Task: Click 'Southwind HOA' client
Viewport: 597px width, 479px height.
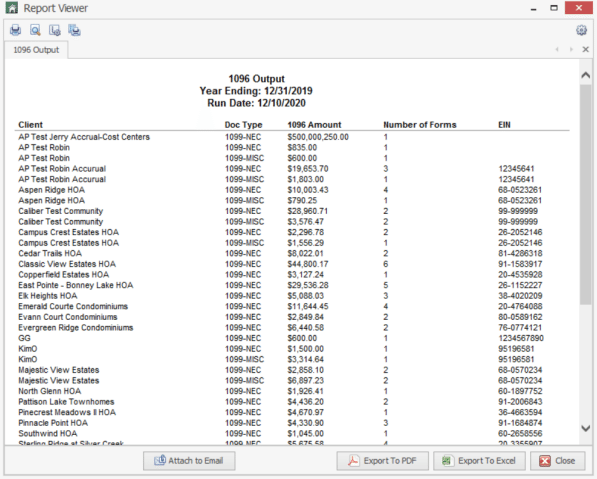Action: tap(48, 434)
